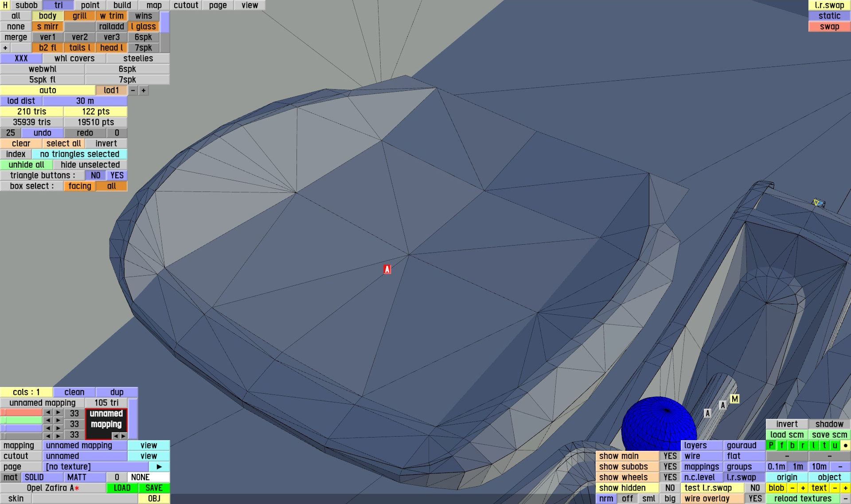The width and height of the screenshot is (851, 504).
Task: Click the red A marker on the model
Action: pos(387,269)
